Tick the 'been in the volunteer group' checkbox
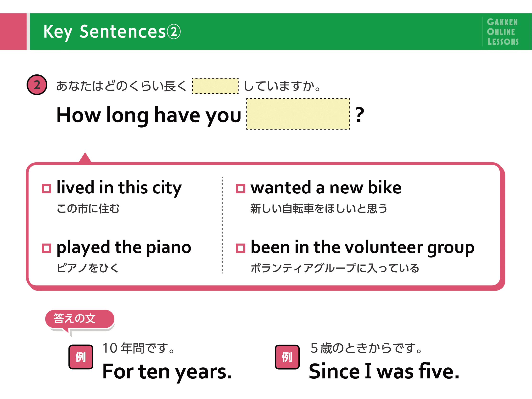Screen dimensions: 532x399 [241, 248]
